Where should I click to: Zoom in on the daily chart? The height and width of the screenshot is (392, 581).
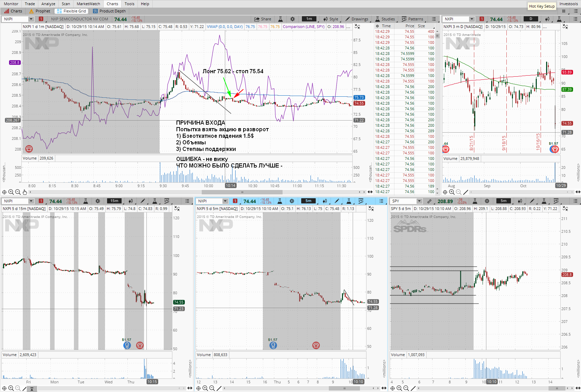coord(451,192)
